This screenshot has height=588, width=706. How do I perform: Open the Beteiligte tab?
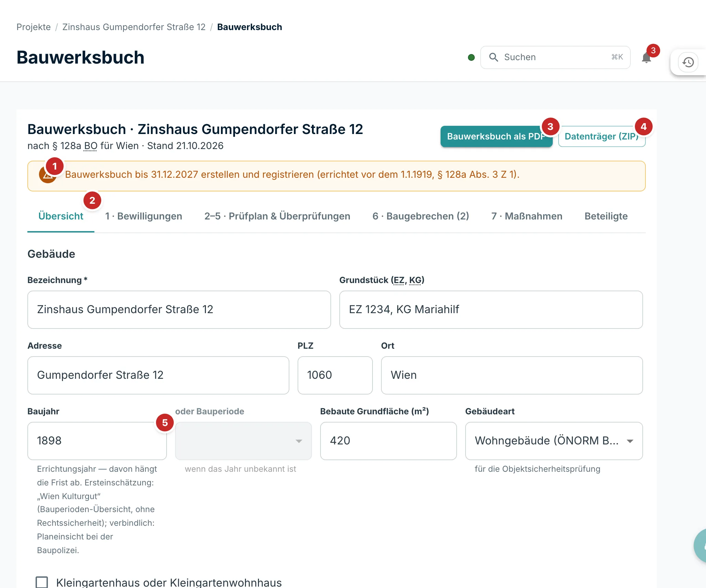(x=606, y=216)
